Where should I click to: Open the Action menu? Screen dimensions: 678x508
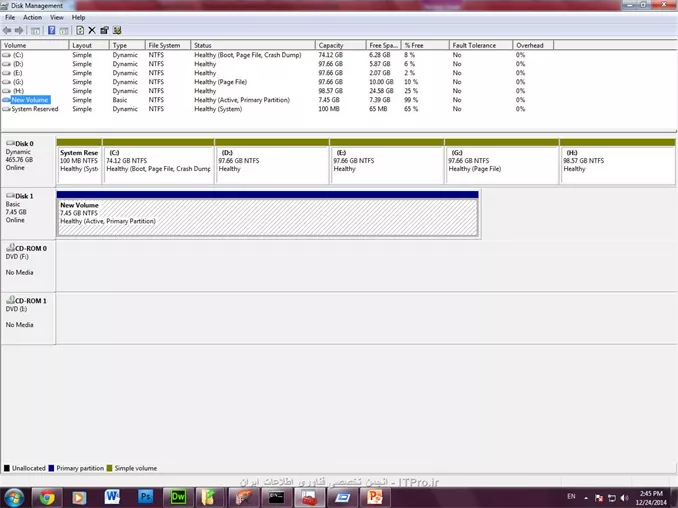tap(32, 17)
